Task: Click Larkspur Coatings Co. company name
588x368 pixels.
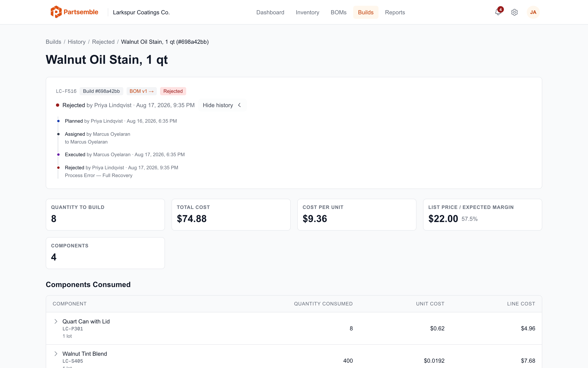Action: (141, 12)
